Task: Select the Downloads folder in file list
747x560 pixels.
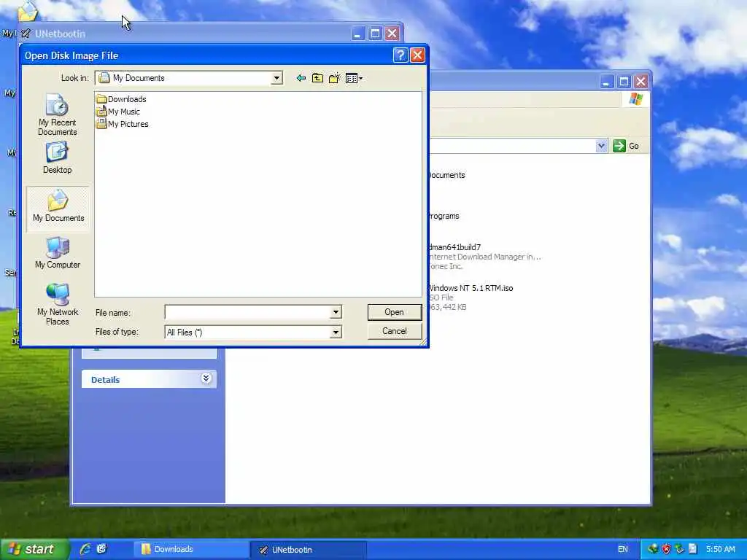Action: coord(122,99)
